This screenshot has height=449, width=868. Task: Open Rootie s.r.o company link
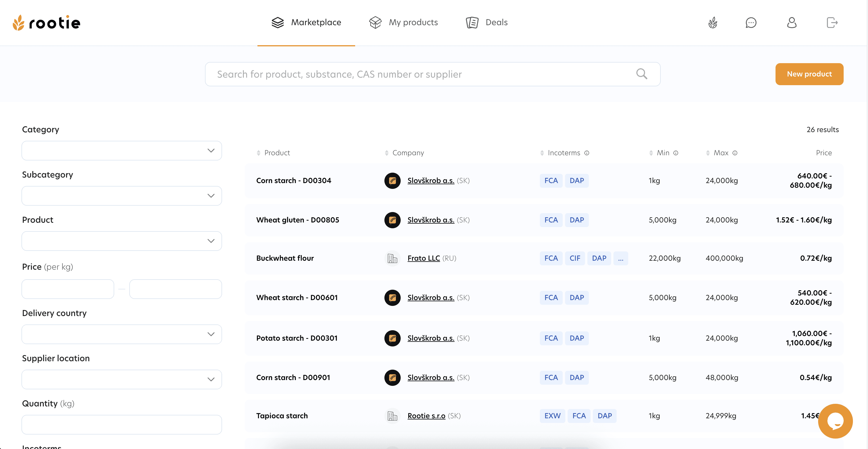(x=426, y=416)
